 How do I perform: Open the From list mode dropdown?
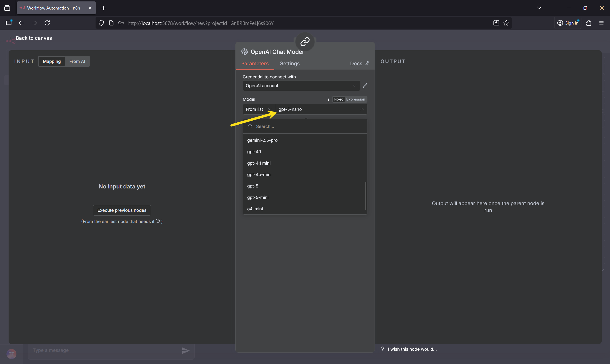tap(259, 109)
